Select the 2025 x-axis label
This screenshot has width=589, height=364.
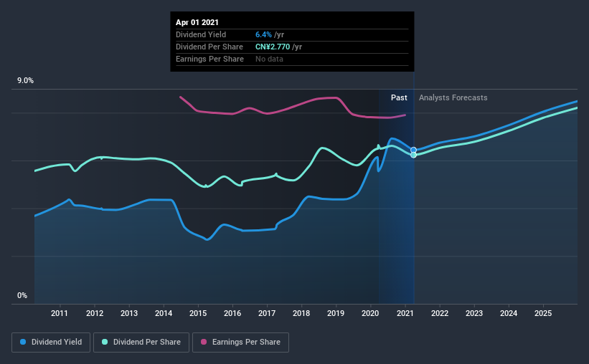click(543, 313)
